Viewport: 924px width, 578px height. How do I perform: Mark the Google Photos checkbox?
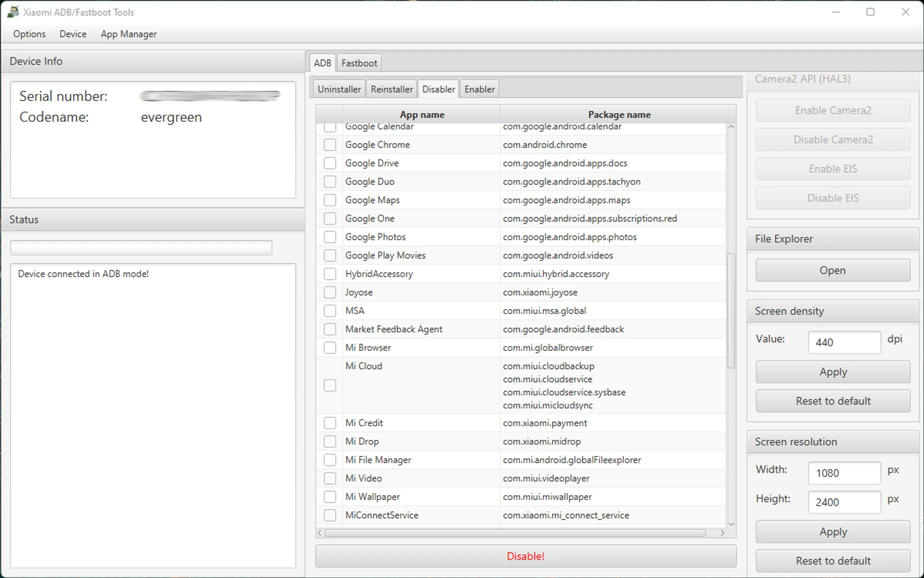pyautogui.click(x=330, y=237)
